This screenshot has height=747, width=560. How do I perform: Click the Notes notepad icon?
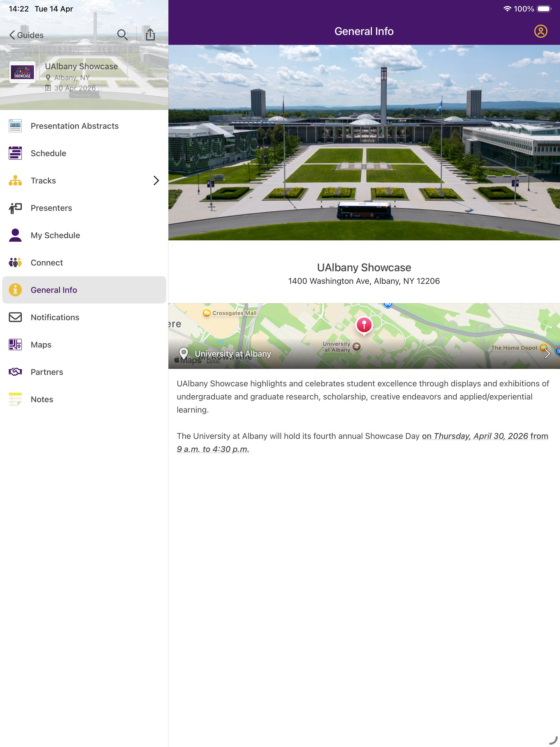coord(15,399)
